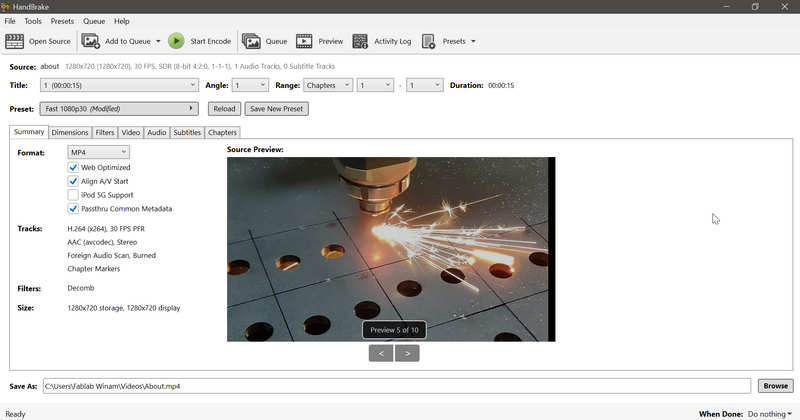Uncheck the Web Optimized checkbox
This screenshot has width=800, height=420.
coord(73,168)
